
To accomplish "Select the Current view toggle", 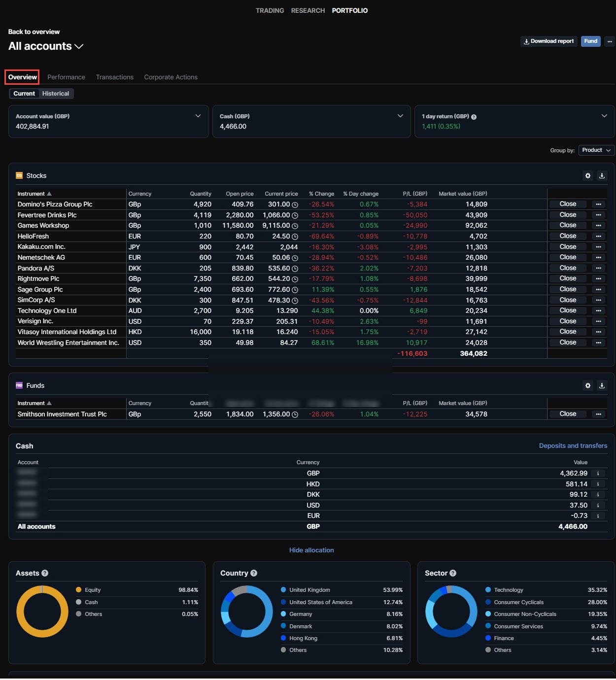I will coord(24,94).
